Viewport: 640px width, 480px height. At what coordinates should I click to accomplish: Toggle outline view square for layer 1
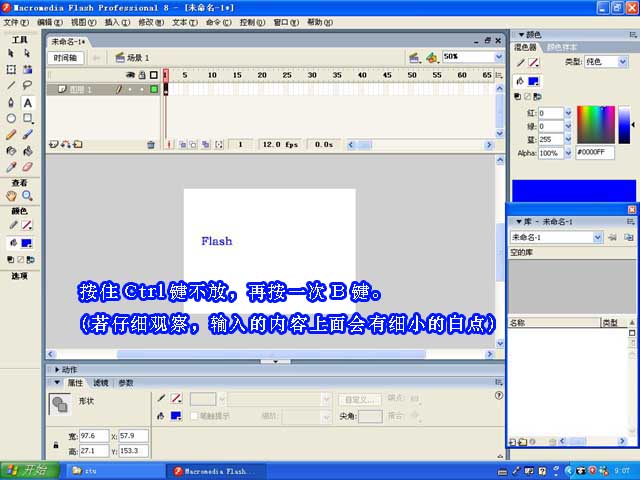coord(154,90)
